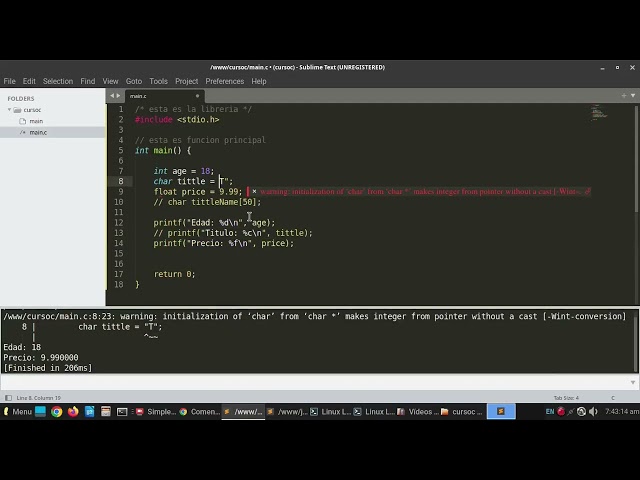
Task: Click the inline warning message text
Action: click(420, 191)
